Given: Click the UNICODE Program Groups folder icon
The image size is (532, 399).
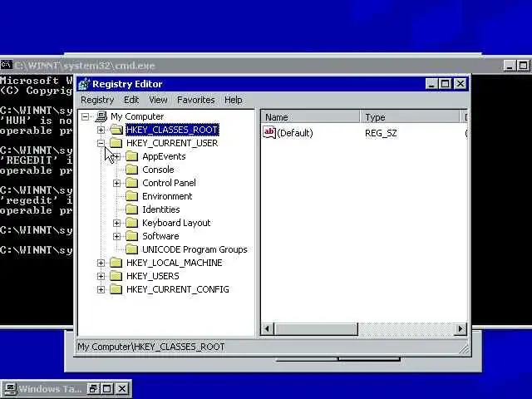Looking at the screenshot, I should (131, 249).
